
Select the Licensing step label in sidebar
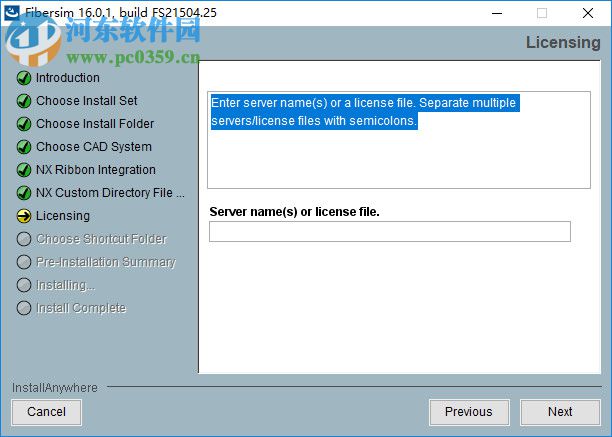tap(63, 216)
